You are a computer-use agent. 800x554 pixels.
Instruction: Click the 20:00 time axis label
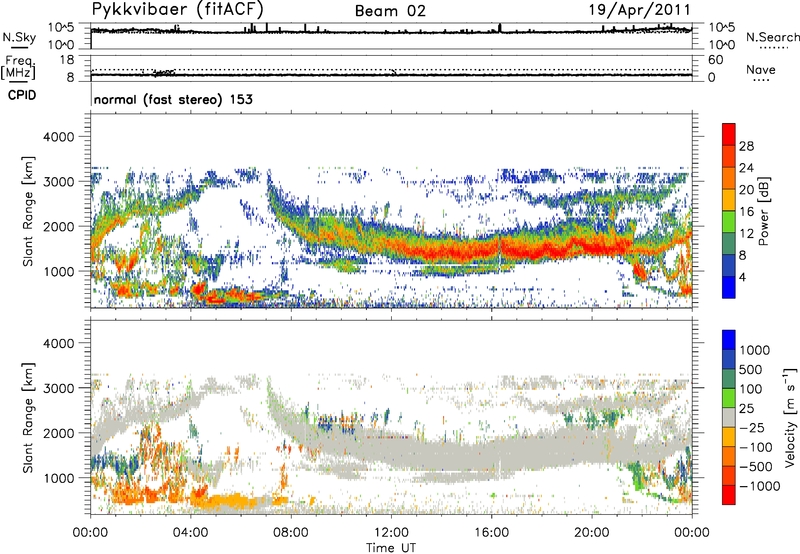pyautogui.click(x=592, y=533)
